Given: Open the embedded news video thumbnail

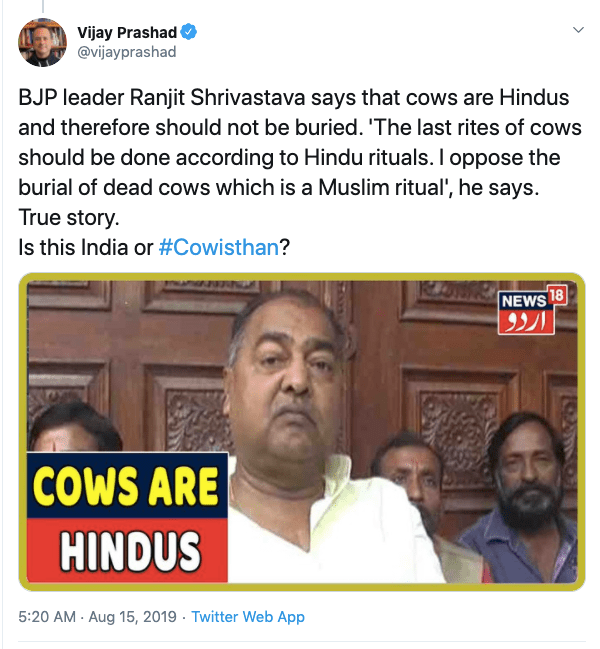Looking at the screenshot, I should pos(302,432).
